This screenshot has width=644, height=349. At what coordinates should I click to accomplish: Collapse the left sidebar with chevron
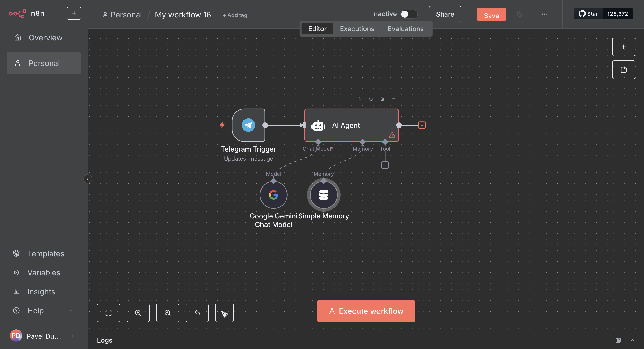88,179
